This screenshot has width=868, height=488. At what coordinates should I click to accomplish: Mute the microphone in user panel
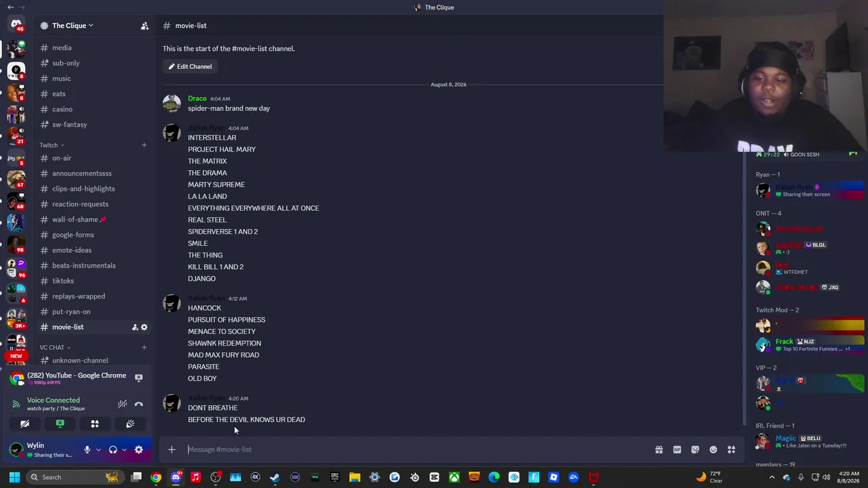tap(87, 449)
